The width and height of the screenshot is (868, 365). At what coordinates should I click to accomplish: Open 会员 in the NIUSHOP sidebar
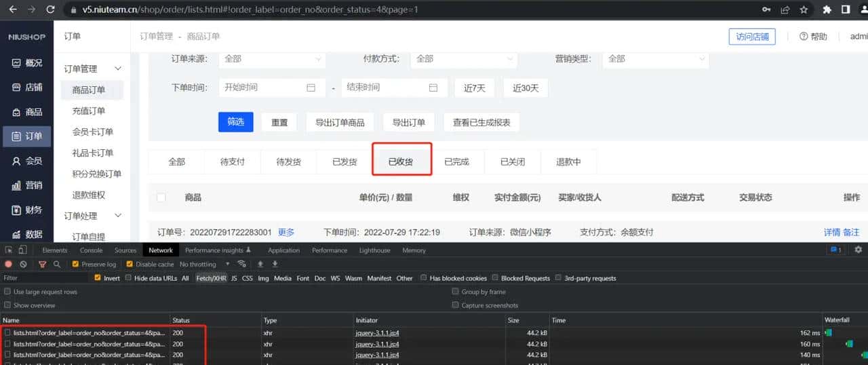coord(26,161)
